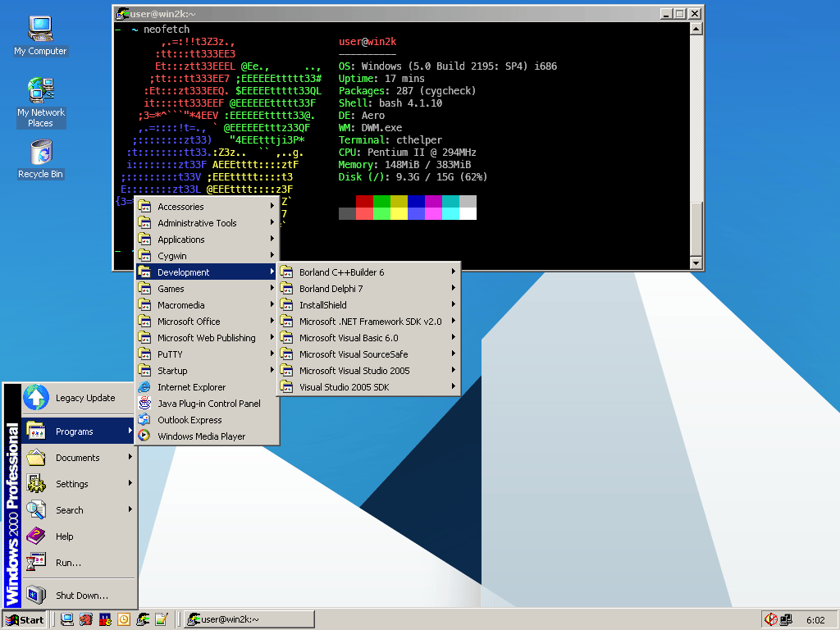Expand the Startup submenu arrow
Screen dimensions: 840x630
tap(272, 370)
